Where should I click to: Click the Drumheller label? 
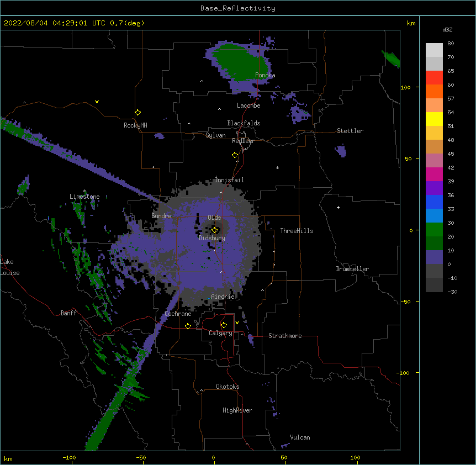(352, 269)
